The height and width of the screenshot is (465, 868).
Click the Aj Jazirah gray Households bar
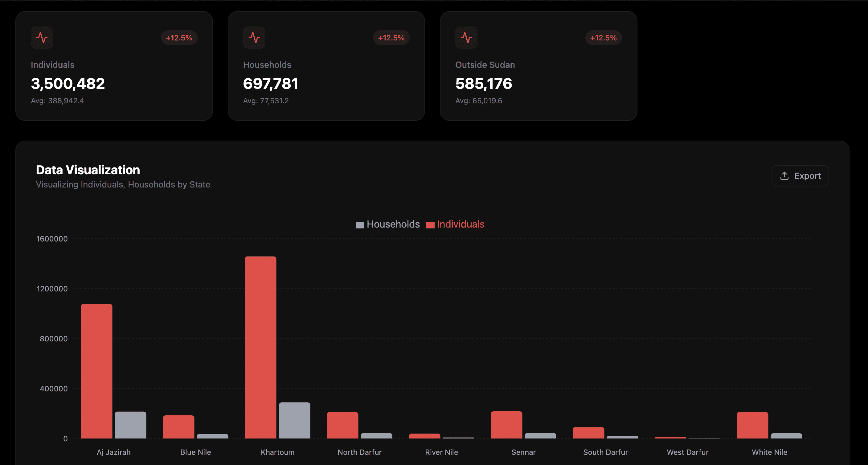[x=130, y=425]
